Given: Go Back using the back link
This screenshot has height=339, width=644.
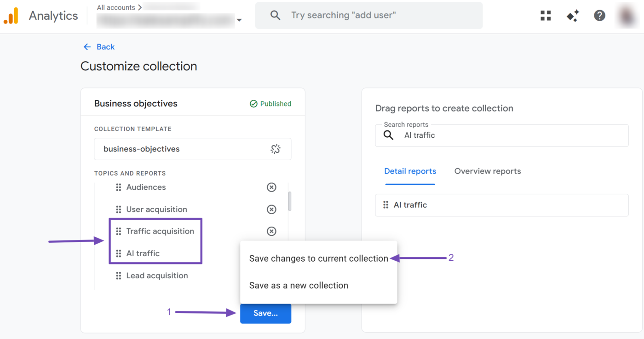Looking at the screenshot, I should (98, 47).
